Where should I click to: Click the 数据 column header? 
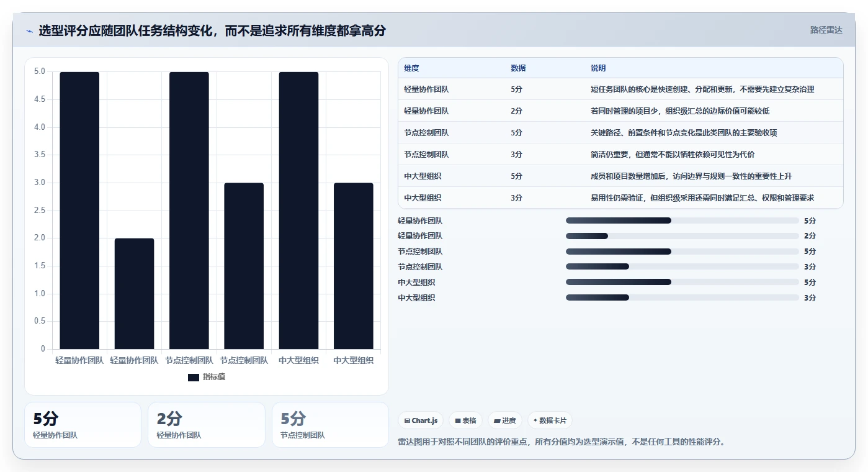pyautogui.click(x=518, y=68)
